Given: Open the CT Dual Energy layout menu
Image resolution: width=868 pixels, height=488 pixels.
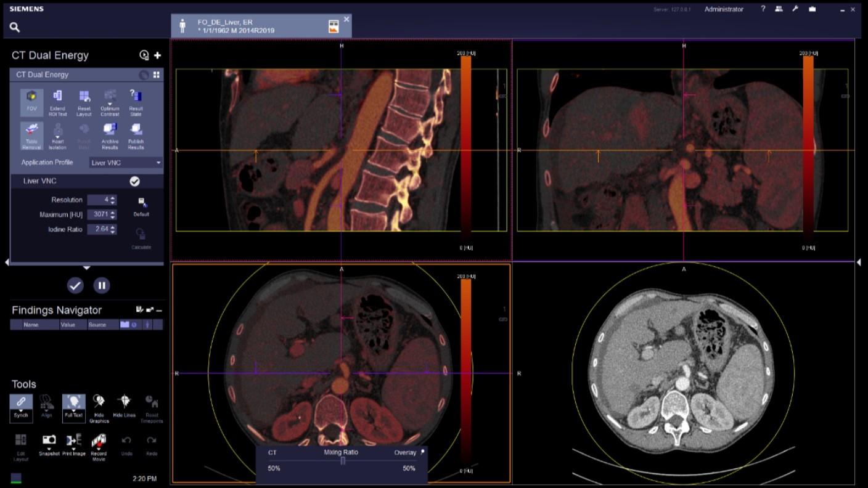Looking at the screenshot, I should tap(156, 75).
